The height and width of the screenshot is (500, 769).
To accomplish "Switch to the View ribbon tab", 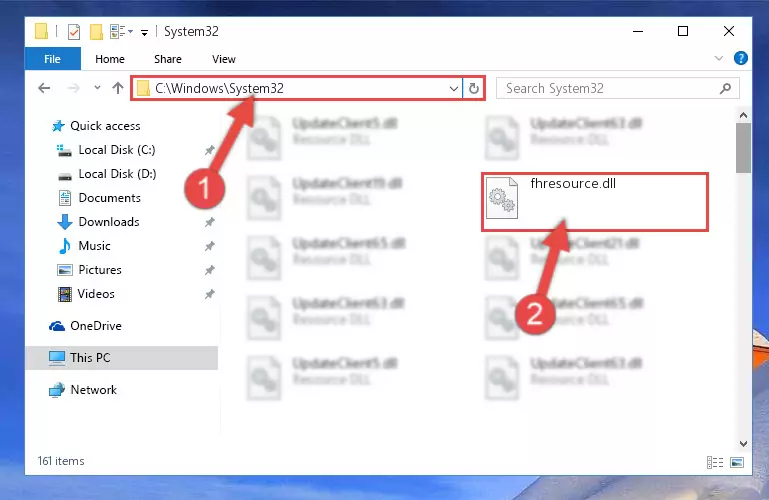I will (224, 59).
